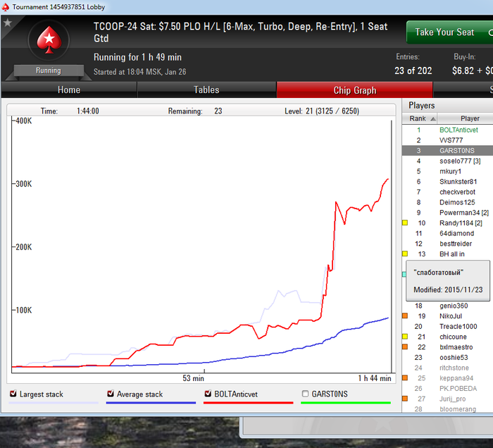Screen dimensions: 493x448
Task: Click yellow note marker beside chicoune
Action: 405,337
